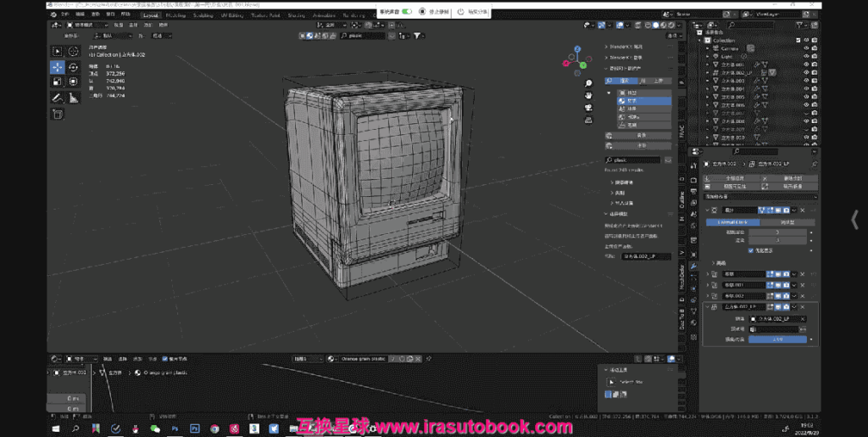Open the Modeling workspace tab

click(176, 15)
